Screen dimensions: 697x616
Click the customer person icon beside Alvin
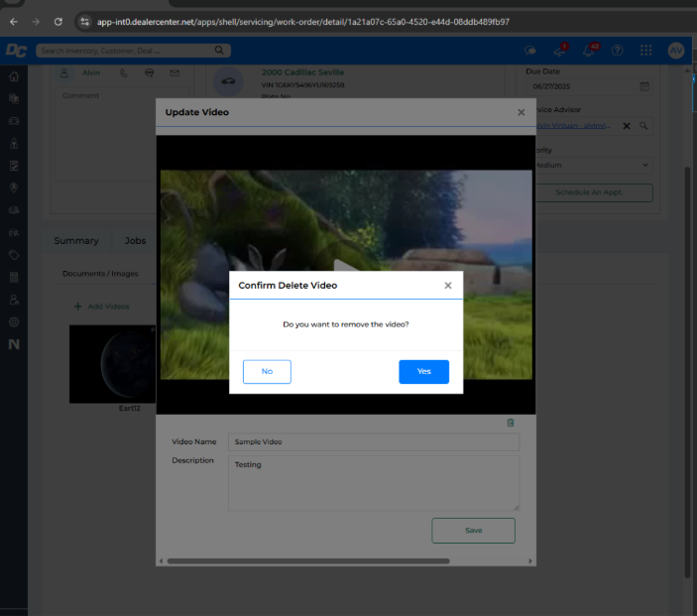coord(64,73)
